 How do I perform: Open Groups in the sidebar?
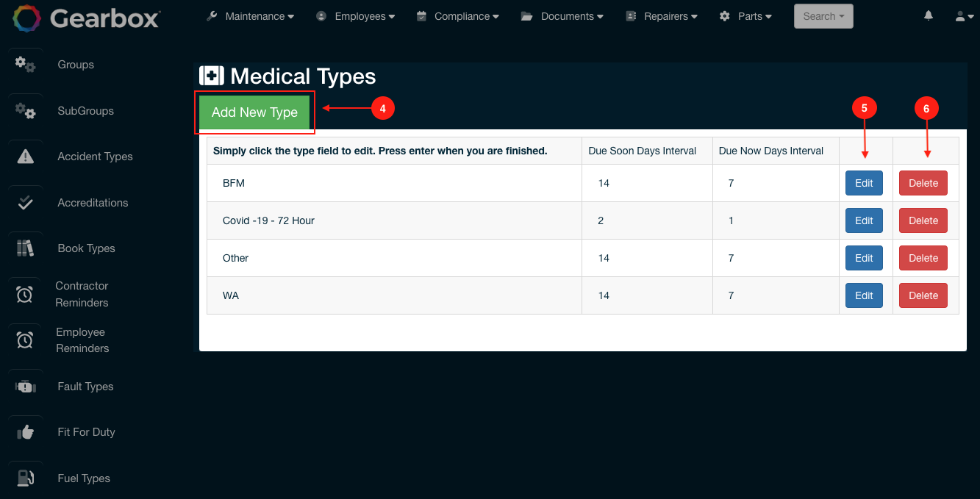pyautogui.click(x=76, y=65)
